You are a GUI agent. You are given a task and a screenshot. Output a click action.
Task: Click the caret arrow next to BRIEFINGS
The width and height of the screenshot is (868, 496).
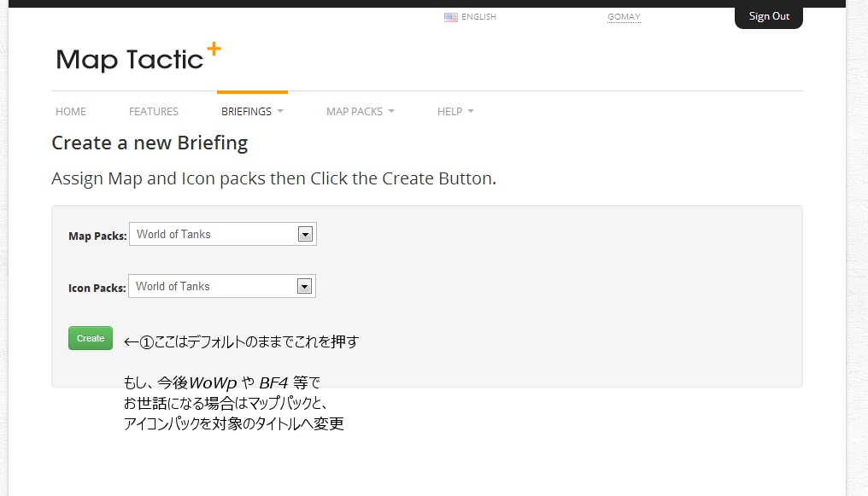(280, 112)
